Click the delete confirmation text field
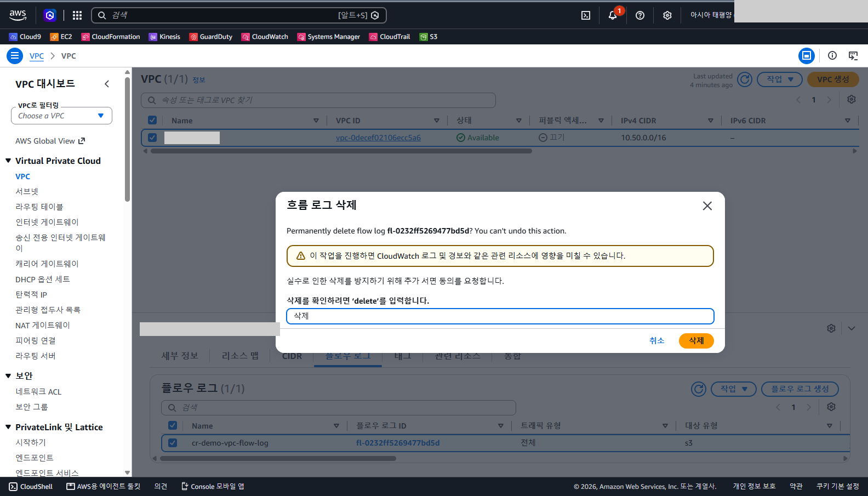Viewport: 868px width, 496px height. coord(500,316)
